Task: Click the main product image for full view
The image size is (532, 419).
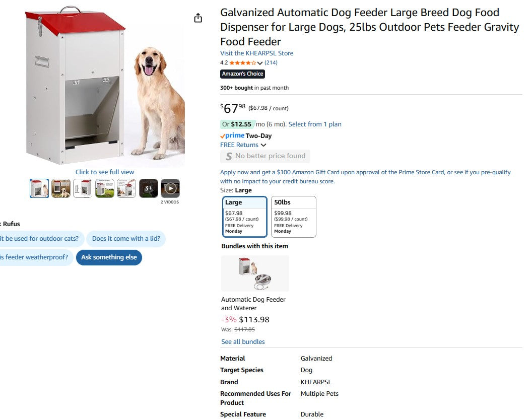Action: click(105, 88)
